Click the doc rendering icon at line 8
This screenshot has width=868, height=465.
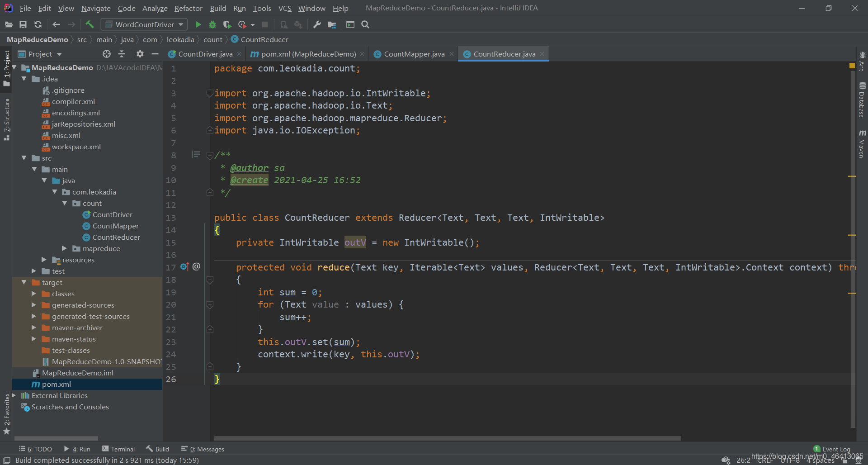tap(196, 155)
